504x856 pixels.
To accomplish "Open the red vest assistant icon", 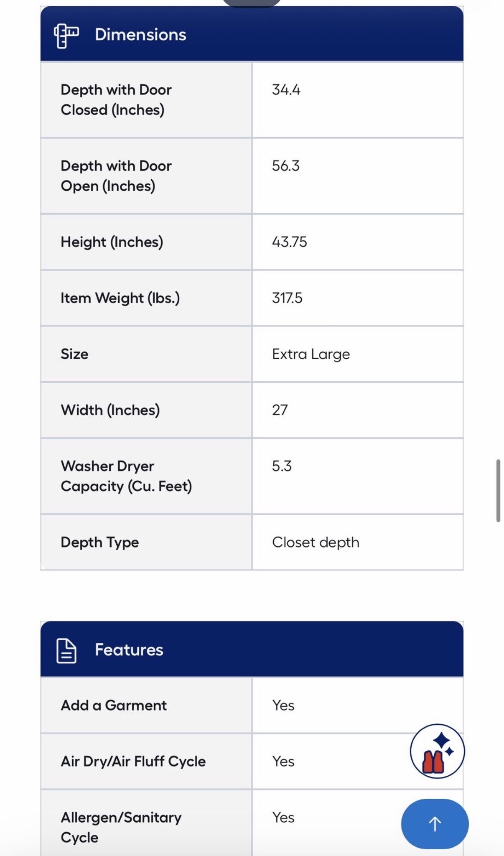I will point(437,751).
